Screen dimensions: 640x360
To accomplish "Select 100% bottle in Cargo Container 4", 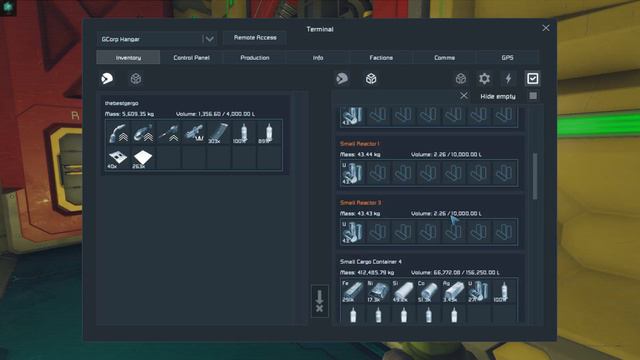I will [x=504, y=291].
